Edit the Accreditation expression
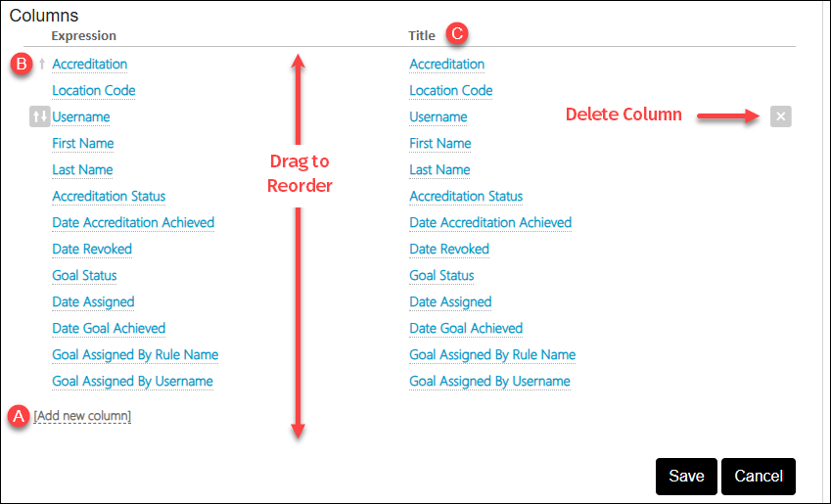 (x=89, y=65)
